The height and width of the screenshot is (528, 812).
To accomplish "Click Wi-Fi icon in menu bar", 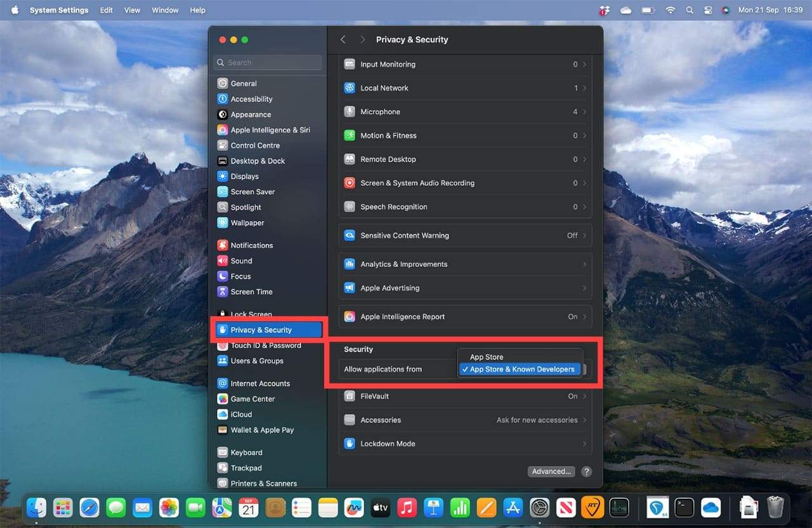I will click(x=671, y=10).
